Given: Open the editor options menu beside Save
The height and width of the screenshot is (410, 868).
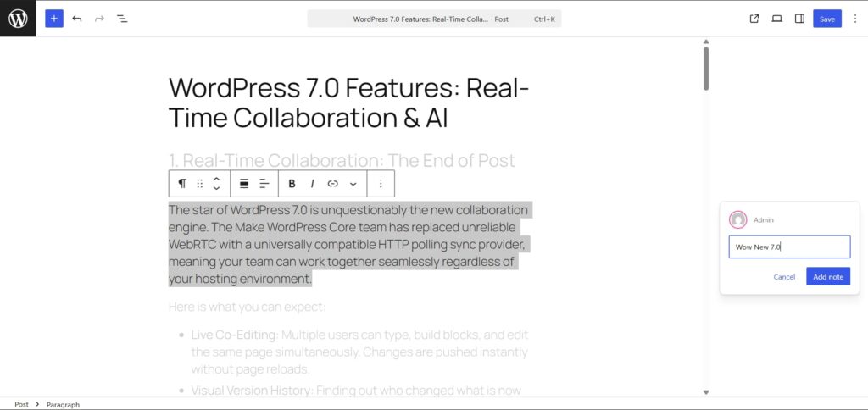Looking at the screenshot, I should pyautogui.click(x=854, y=19).
